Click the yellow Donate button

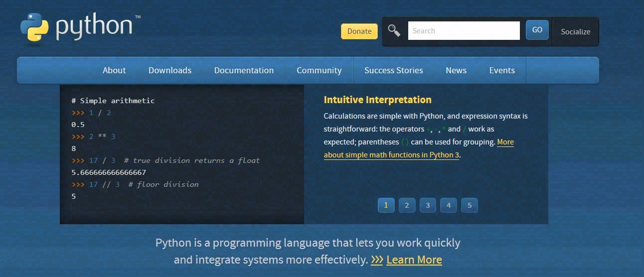(x=359, y=31)
